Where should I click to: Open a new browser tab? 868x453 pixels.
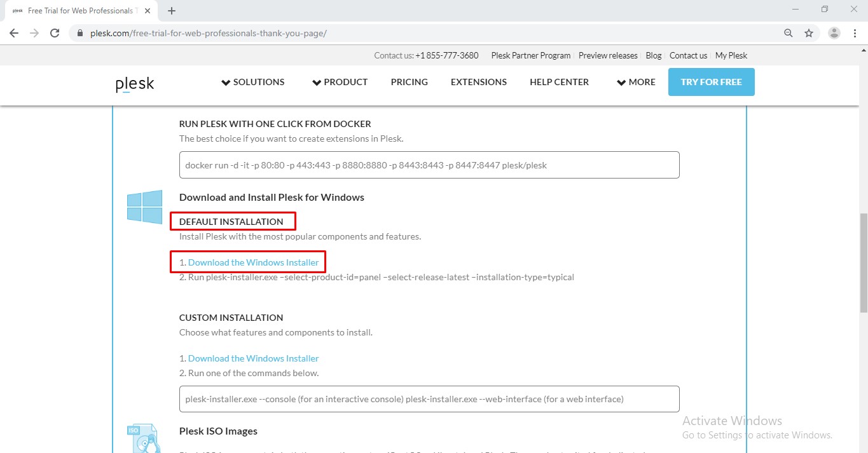tap(171, 11)
